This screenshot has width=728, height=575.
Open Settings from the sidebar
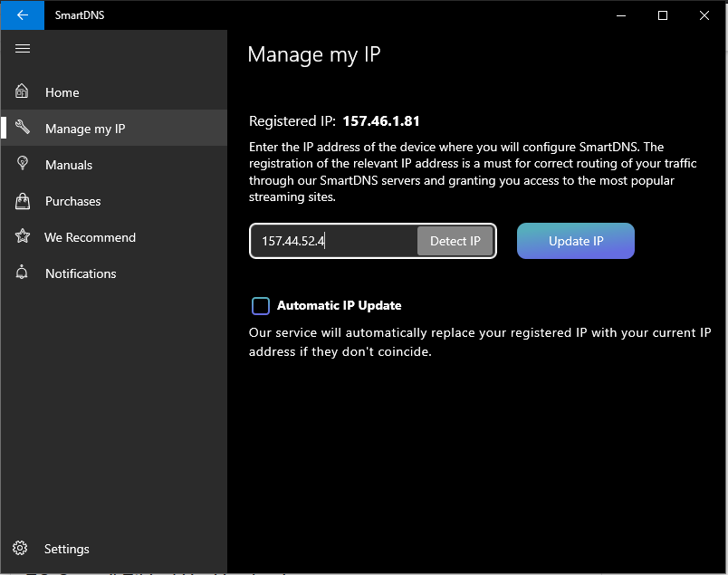[114, 549]
